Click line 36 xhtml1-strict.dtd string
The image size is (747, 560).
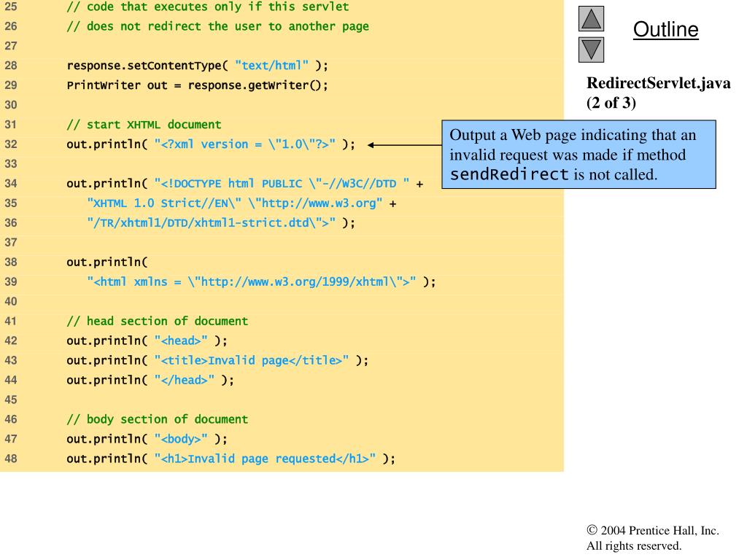pyautogui.click(x=211, y=223)
